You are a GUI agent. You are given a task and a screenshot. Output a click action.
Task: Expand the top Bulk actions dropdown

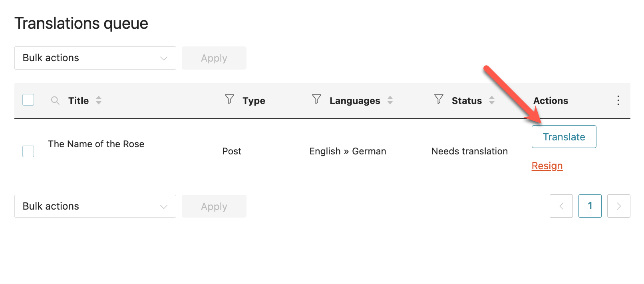pyautogui.click(x=95, y=58)
